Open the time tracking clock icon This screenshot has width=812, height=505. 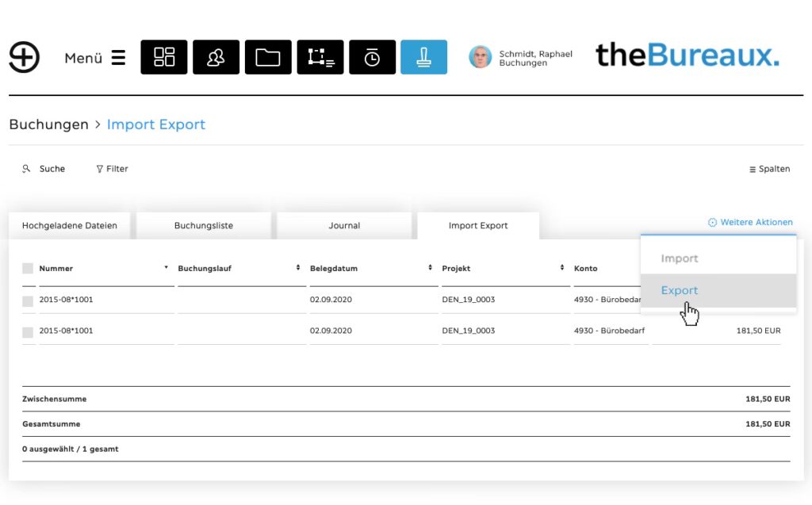[372, 57]
